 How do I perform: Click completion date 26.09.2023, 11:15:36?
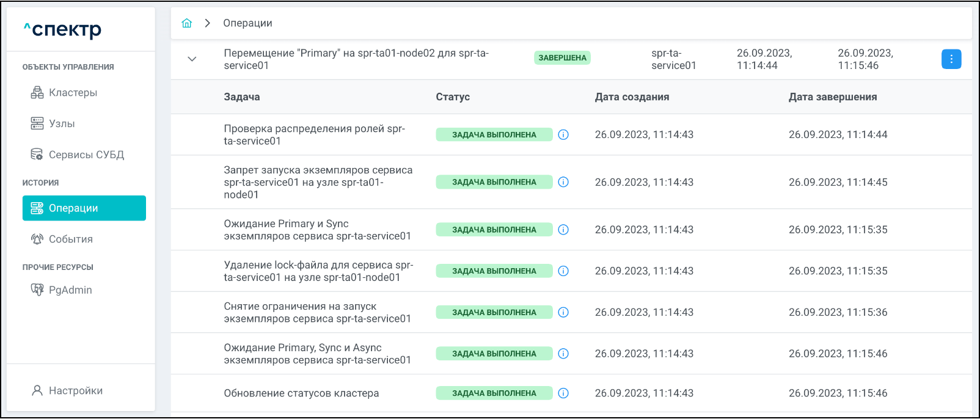click(838, 312)
